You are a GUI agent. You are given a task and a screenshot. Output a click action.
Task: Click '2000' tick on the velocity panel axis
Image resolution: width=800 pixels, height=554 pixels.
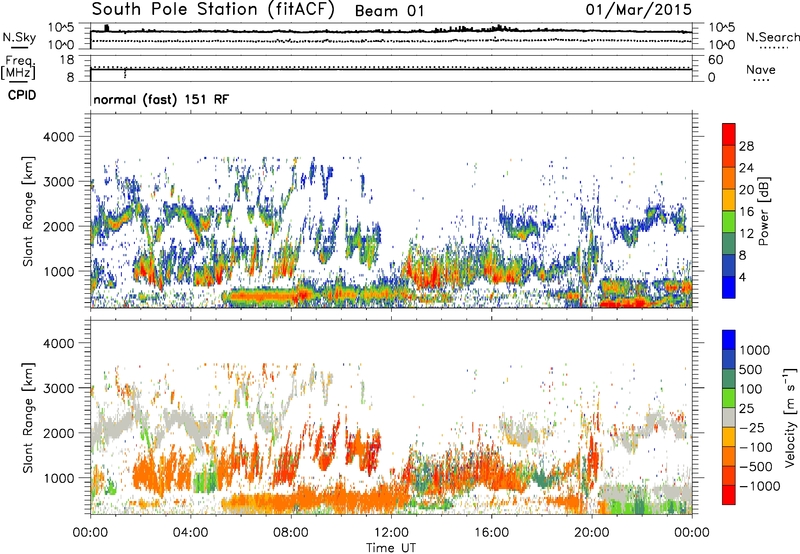coord(59,433)
